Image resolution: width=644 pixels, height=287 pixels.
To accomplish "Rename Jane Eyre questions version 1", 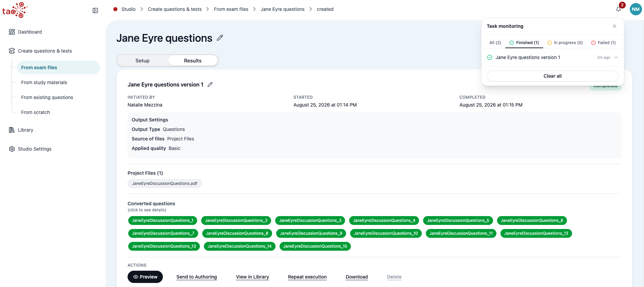I will pyautogui.click(x=210, y=84).
